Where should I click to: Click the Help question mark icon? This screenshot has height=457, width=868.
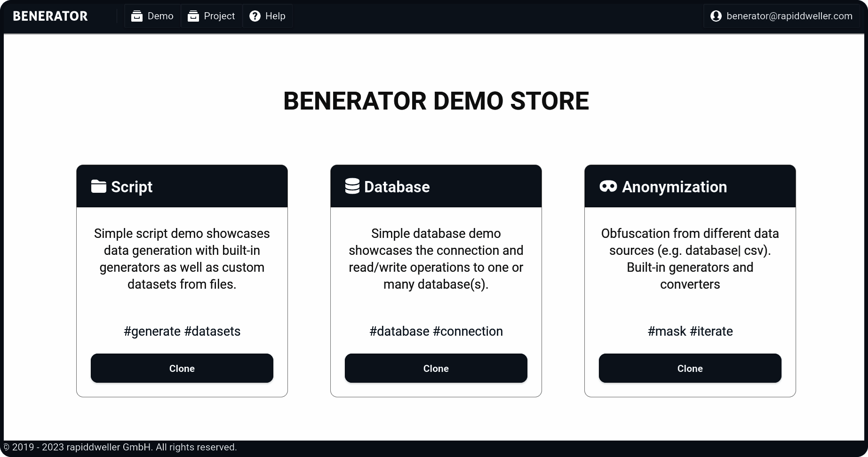click(255, 16)
